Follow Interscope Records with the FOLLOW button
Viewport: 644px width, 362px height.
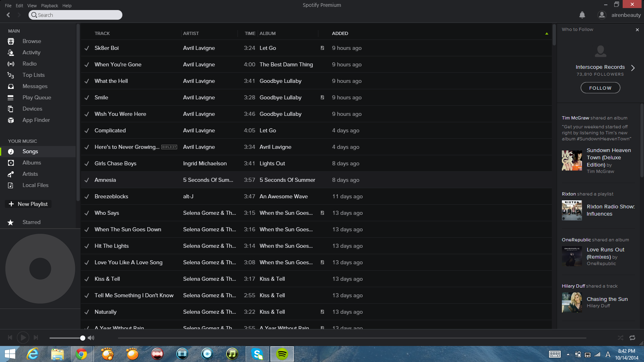pos(600,88)
